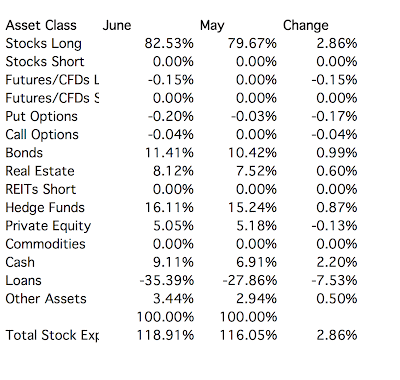Select the Call Options May value 0.00%

256,135
